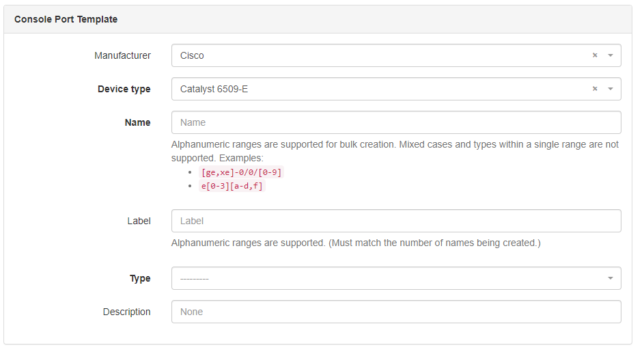Click the [ge,xe]-0/0/[0-9] example code

click(241, 172)
